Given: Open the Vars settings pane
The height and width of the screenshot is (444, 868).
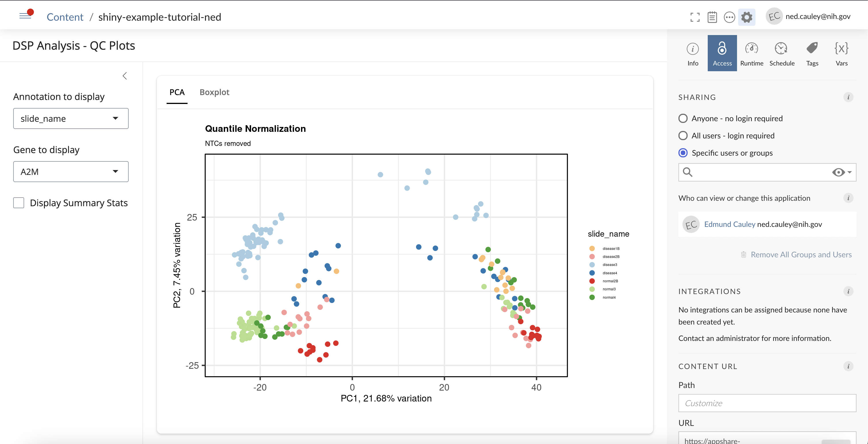Looking at the screenshot, I should coord(841,53).
